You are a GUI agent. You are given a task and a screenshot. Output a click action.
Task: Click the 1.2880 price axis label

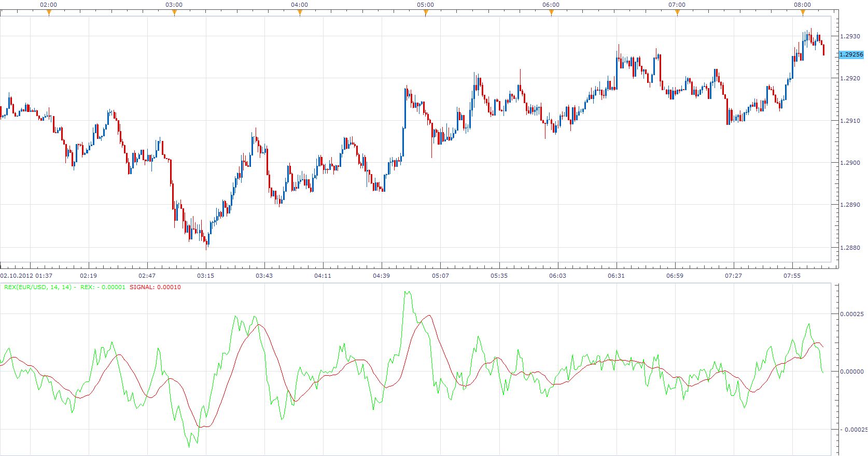(x=850, y=248)
